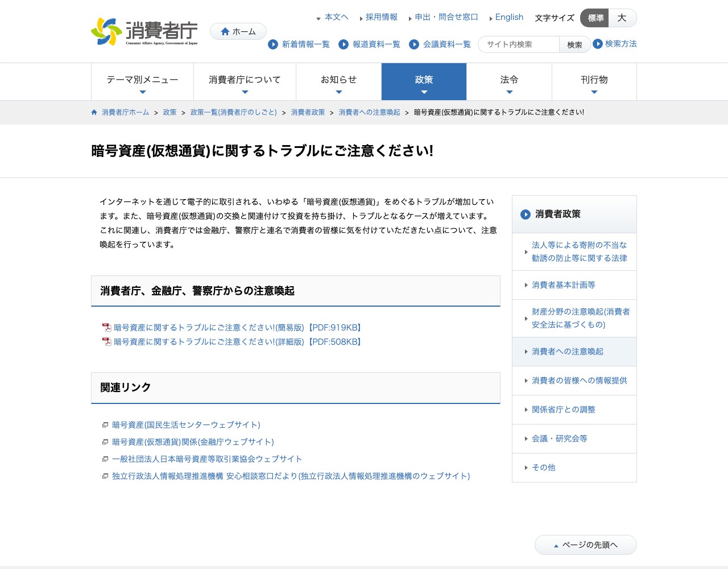The width and height of the screenshot is (728, 569).
Task: Click the ホーム button with house icon
Action: 238,31
